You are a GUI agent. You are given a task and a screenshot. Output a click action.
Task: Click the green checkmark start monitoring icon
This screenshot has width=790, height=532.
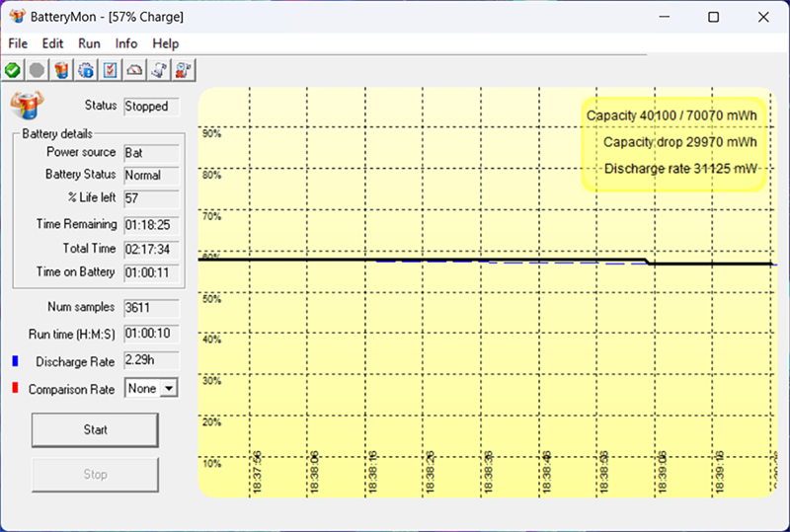13,70
